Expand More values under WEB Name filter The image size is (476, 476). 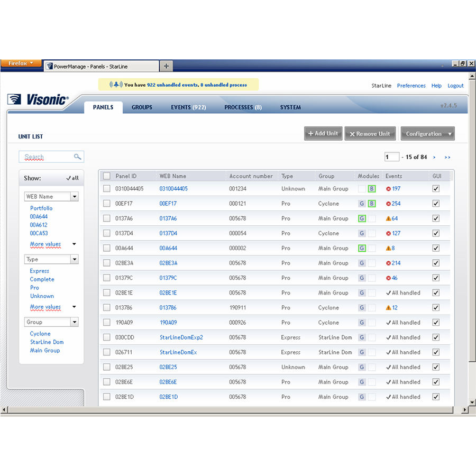click(45, 244)
